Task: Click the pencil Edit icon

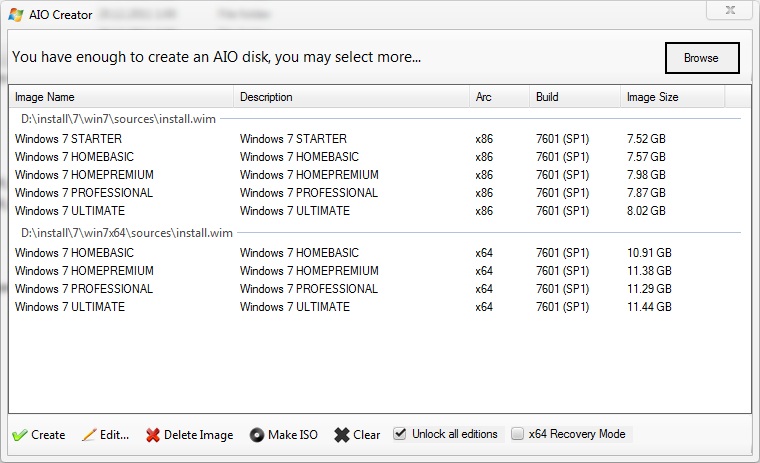Action: click(89, 435)
